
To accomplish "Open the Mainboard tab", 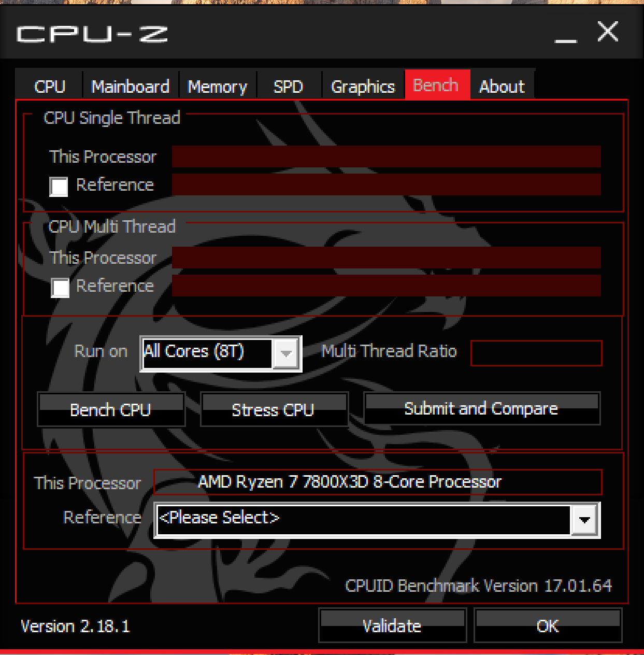I will click(x=131, y=86).
